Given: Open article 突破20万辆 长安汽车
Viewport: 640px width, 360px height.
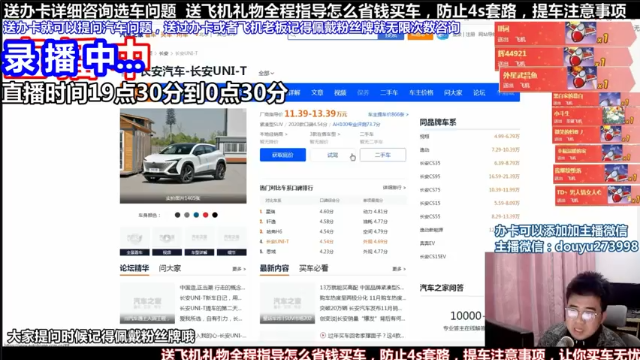Looking at the screenshot, I should 361,308.
